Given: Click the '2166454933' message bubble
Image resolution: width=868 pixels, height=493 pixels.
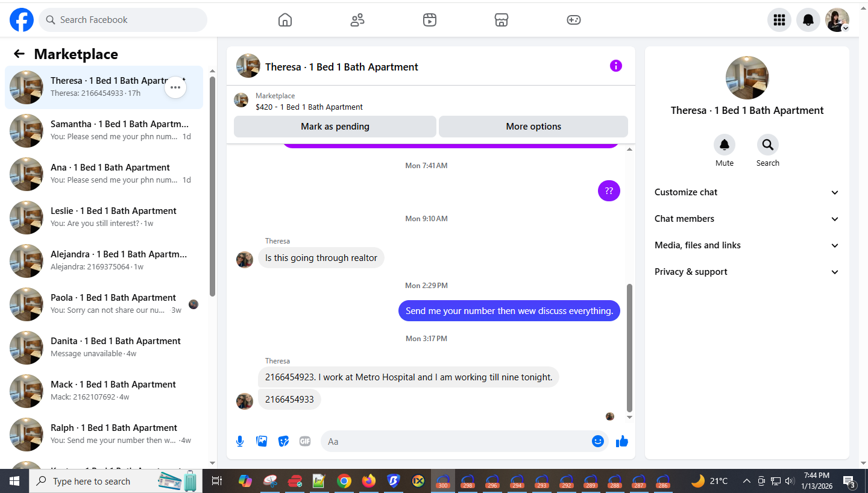Looking at the screenshot, I should [x=289, y=399].
